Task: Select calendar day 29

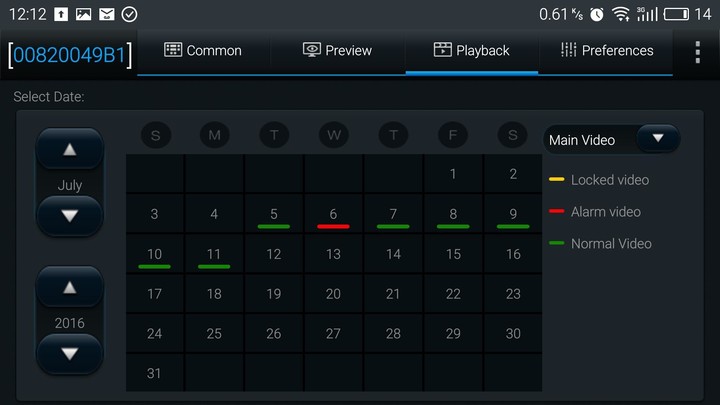Action: (x=453, y=333)
